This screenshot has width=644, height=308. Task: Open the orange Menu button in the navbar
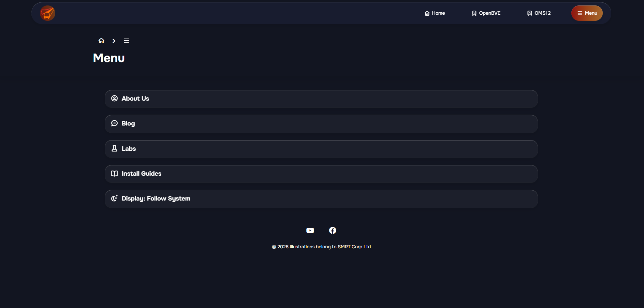tap(587, 13)
